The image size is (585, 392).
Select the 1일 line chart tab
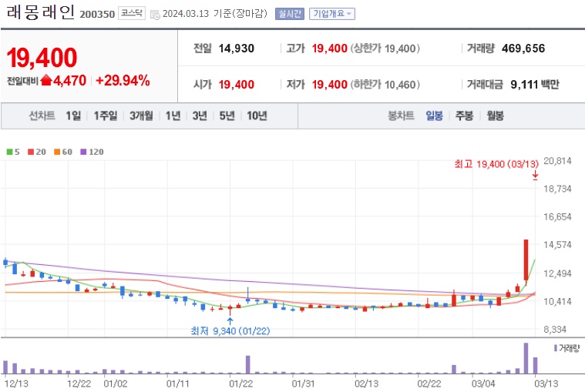(73, 116)
